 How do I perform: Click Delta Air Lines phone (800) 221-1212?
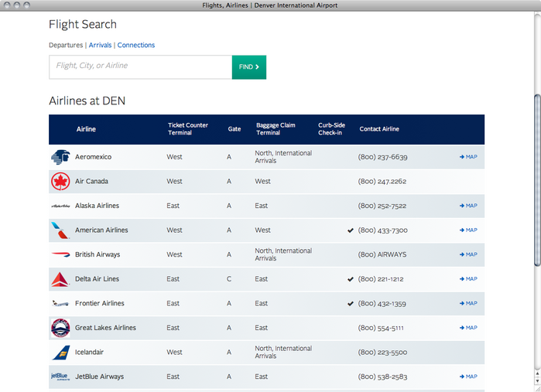pos(381,279)
